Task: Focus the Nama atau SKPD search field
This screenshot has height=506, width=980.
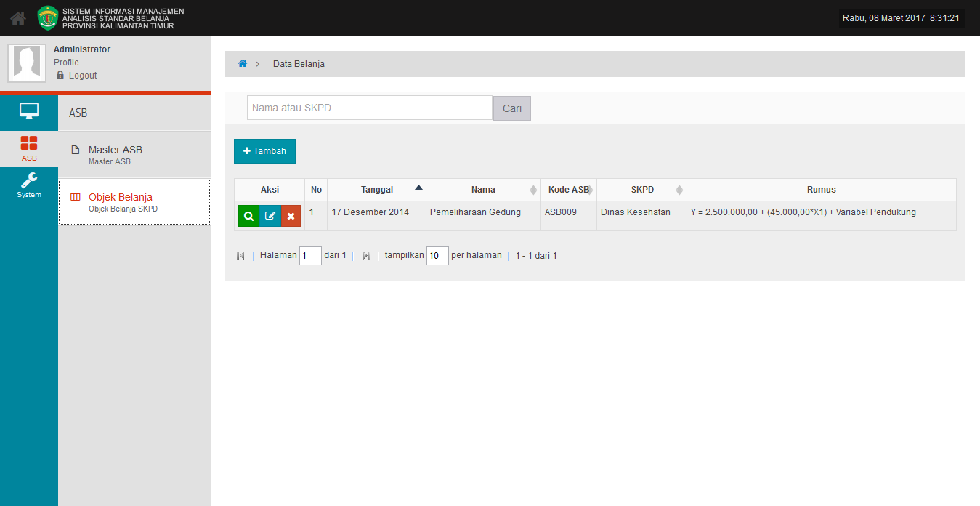Action: tap(369, 108)
